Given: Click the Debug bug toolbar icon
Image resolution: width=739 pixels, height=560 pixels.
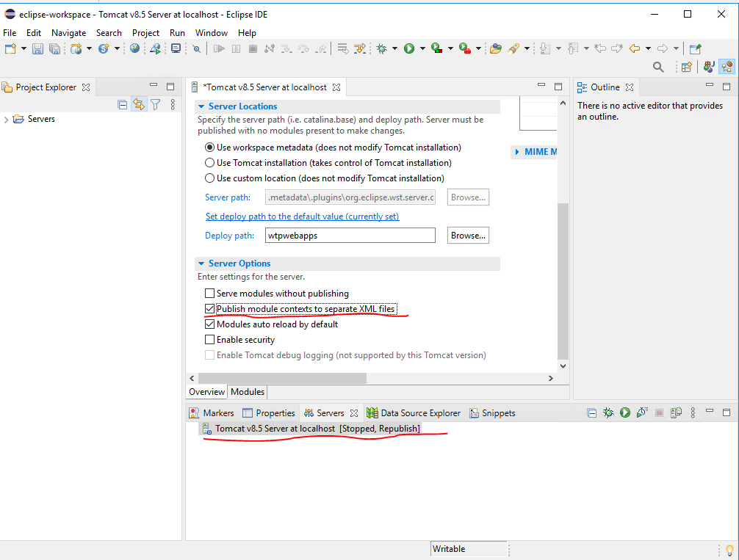Looking at the screenshot, I should point(382,48).
